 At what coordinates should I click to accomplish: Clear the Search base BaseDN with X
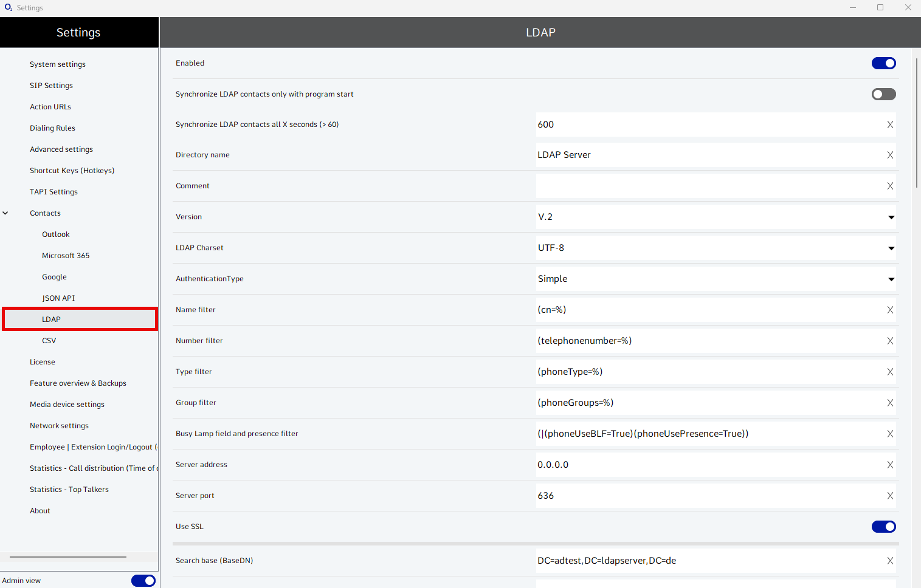coord(890,561)
